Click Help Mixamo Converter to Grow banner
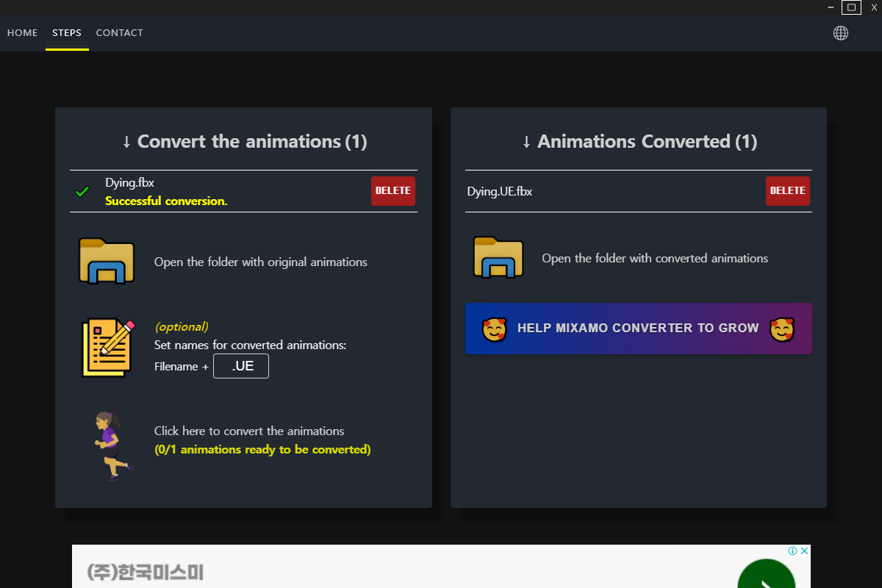Screen dimensions: 882x588 point(639,329)
